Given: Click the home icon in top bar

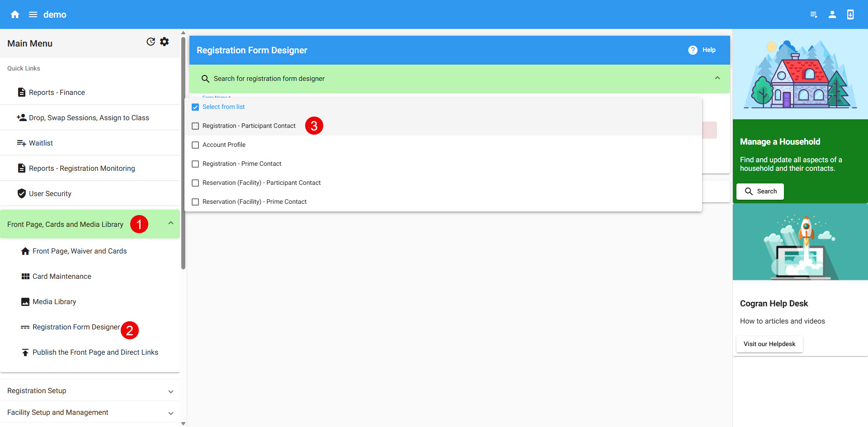Looking at the screenshot, I should [x=15, y=14].
